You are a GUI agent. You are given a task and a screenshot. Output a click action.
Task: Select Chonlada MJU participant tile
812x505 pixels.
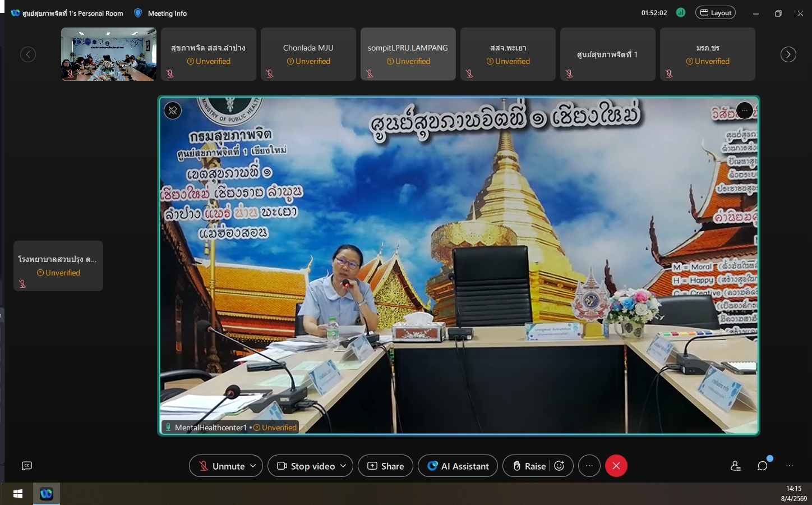point(308,54)
